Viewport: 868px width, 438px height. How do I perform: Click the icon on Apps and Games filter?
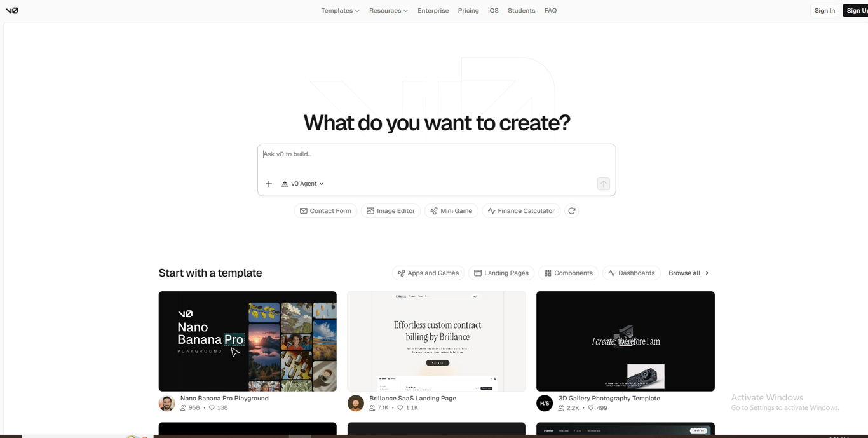pos(402,273)
